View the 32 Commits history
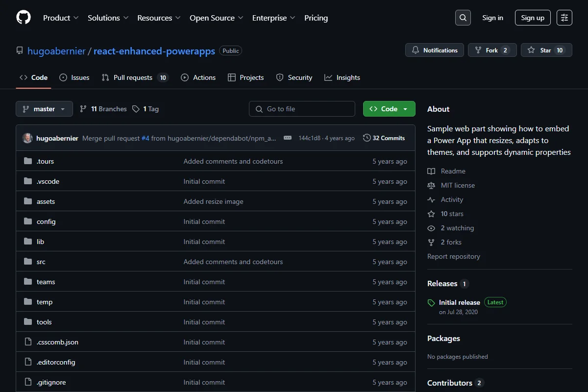Screen dimensions: 588x392 (x=384, y=138)
